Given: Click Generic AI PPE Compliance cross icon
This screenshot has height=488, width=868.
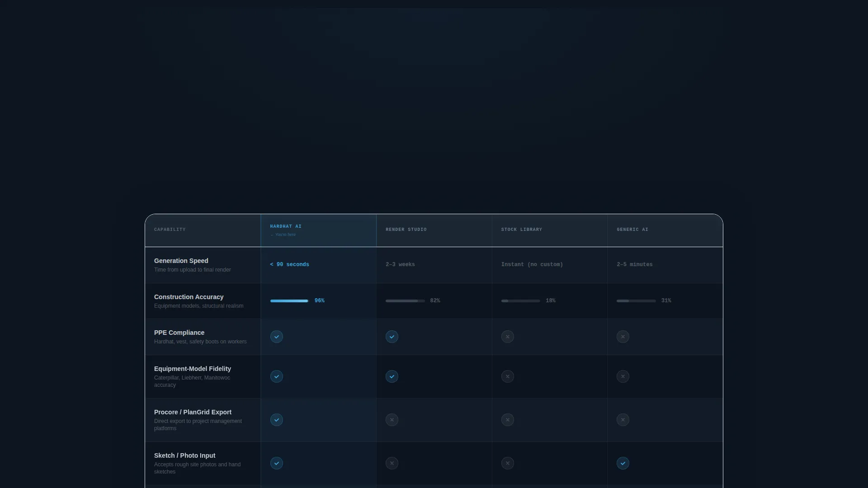Looking at the screenshot, I should pos(623,337).
